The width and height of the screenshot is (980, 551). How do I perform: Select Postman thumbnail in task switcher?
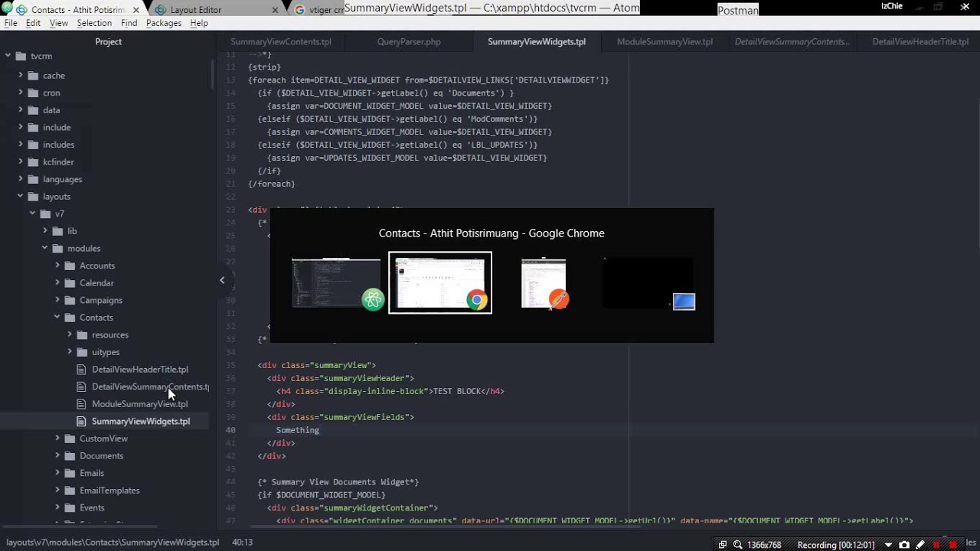click(x=544, y=283)
